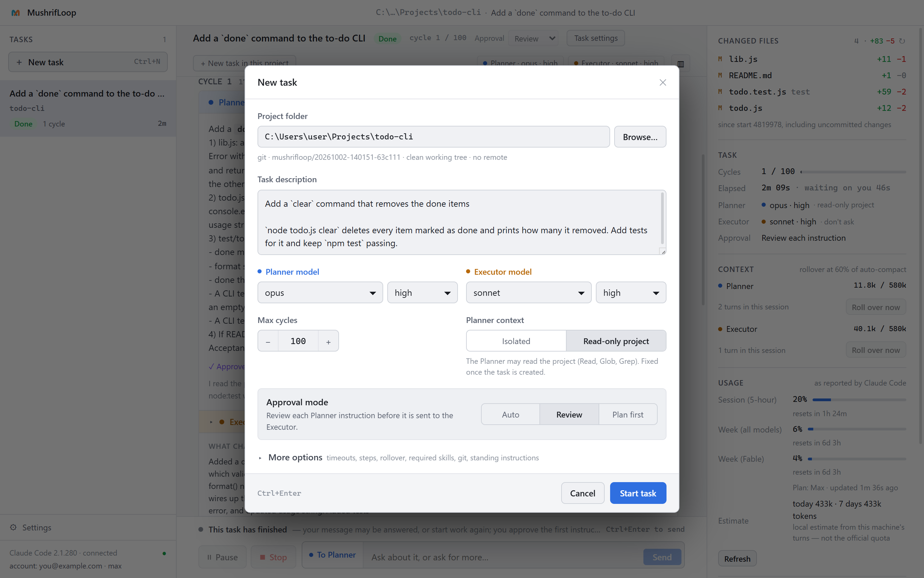924x578 pixels.
Task: Click the Task settings button
Action: pos(596,38)
